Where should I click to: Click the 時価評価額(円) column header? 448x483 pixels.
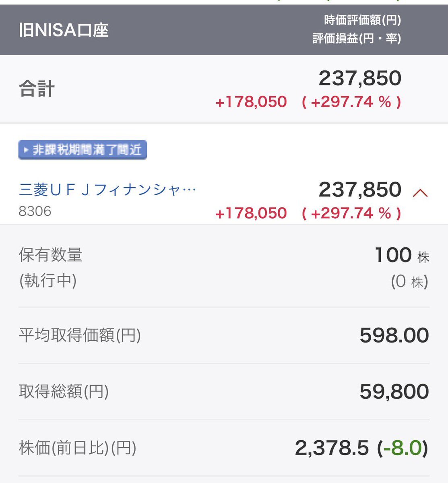[362, 20]
